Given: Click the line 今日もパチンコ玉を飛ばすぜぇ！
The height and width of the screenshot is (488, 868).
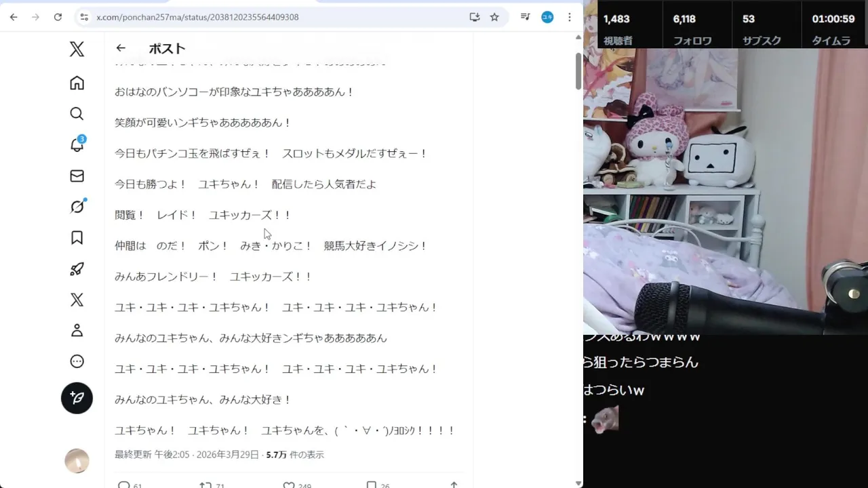Looking at the screenshot, I should (x=271, y=153).
